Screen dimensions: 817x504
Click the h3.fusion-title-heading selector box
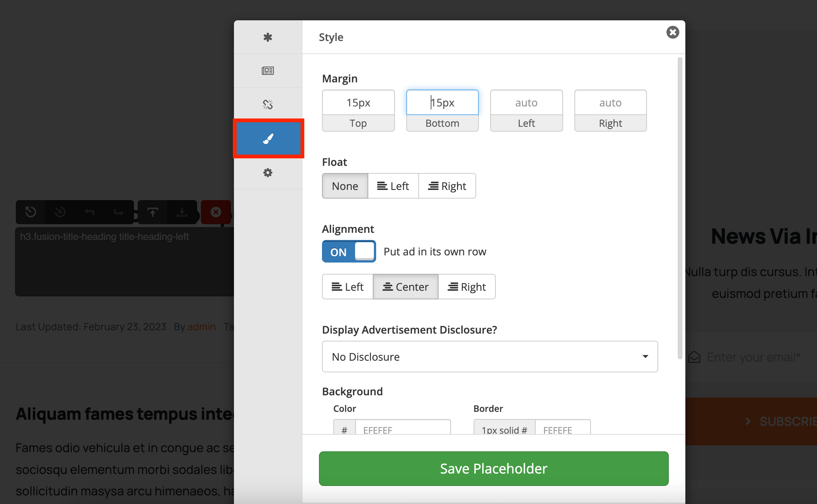tap(125, 261)
